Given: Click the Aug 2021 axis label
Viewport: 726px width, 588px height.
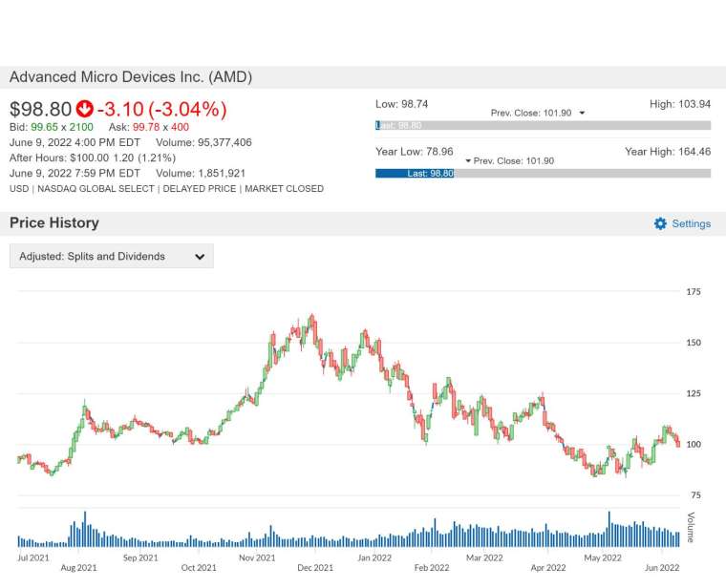Looking at the screenshot, I should pyautogui.click(x=78, y=568).
